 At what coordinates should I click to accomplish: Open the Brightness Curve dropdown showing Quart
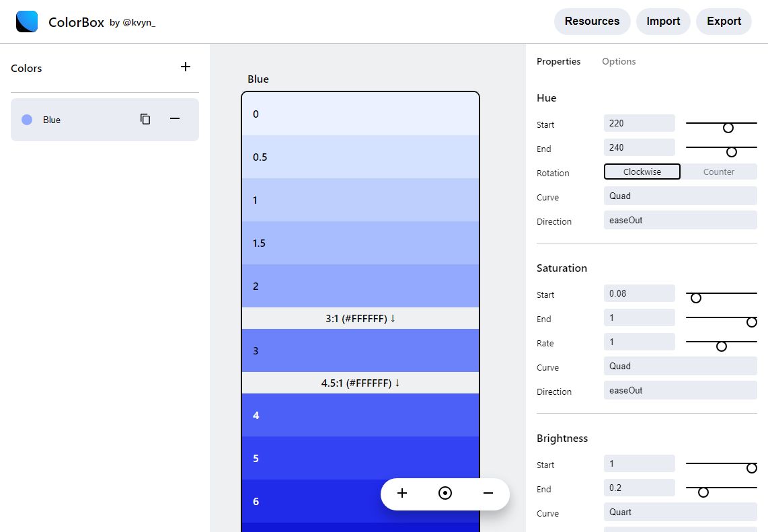click(681, 512)
